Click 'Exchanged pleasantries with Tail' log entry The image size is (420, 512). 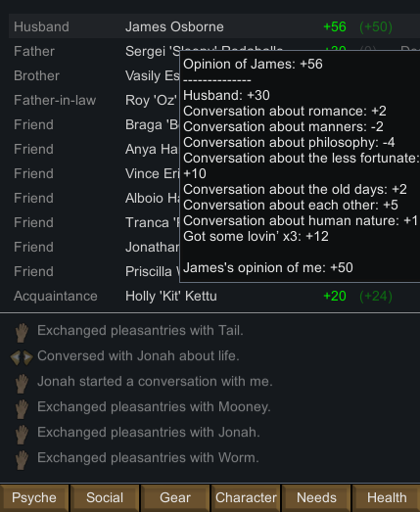click(140, 331)
